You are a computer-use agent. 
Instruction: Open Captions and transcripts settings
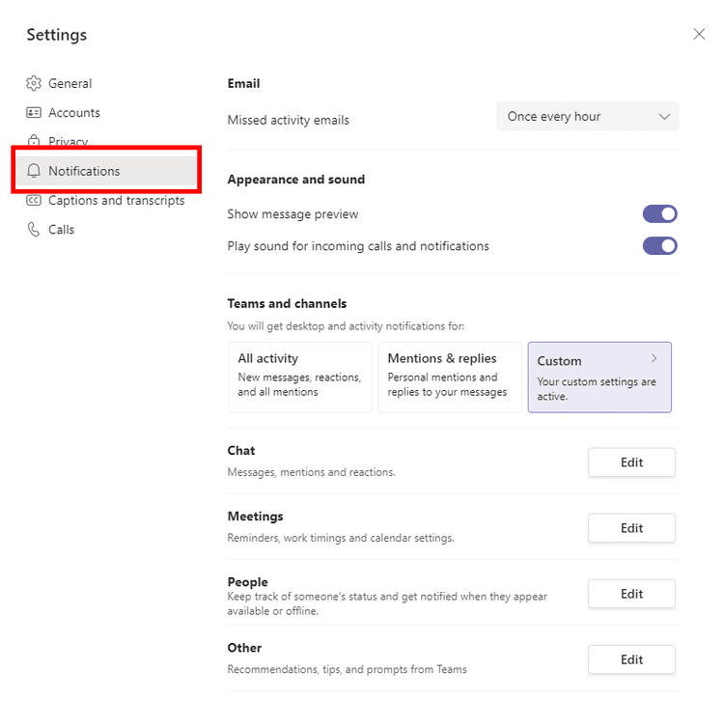pyautogui.click(x=117, y=200)
